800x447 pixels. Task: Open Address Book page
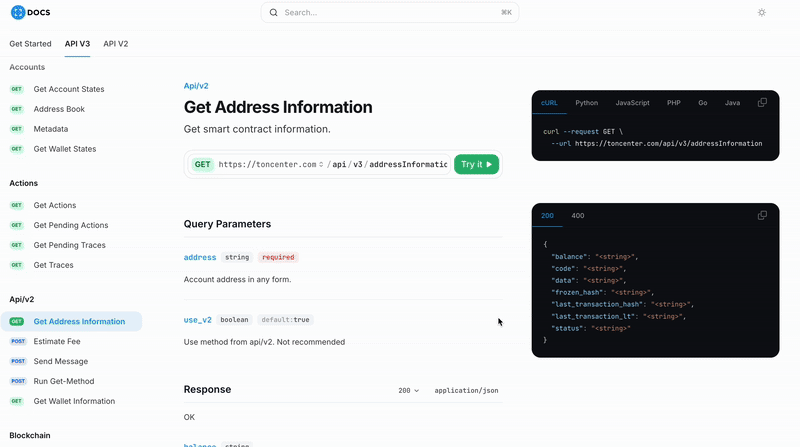click(59, 109)
